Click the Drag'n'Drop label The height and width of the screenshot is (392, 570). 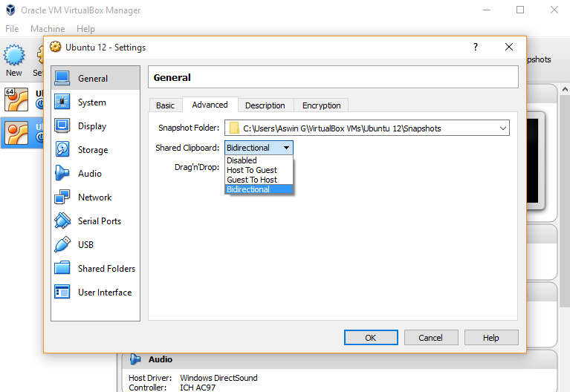coord(197,167)
